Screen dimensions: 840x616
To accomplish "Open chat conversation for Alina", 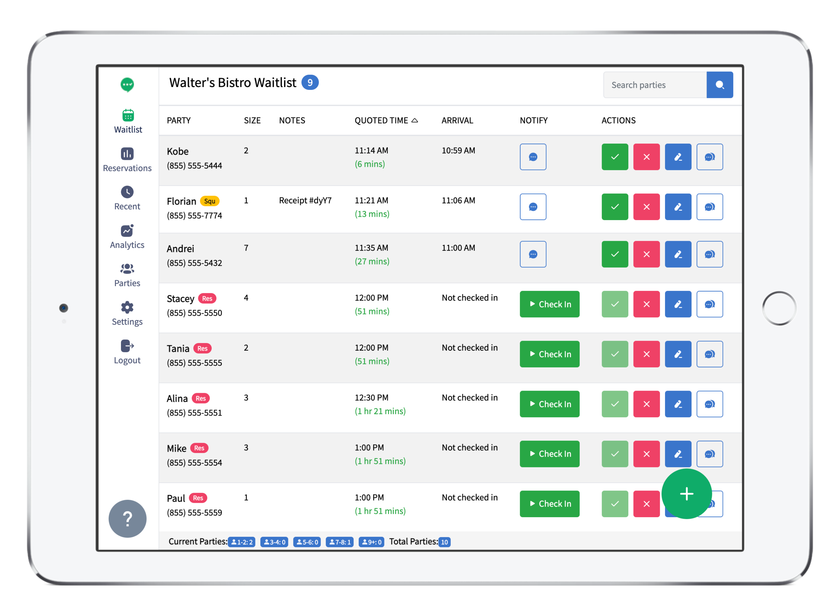I will pos(710,404).
